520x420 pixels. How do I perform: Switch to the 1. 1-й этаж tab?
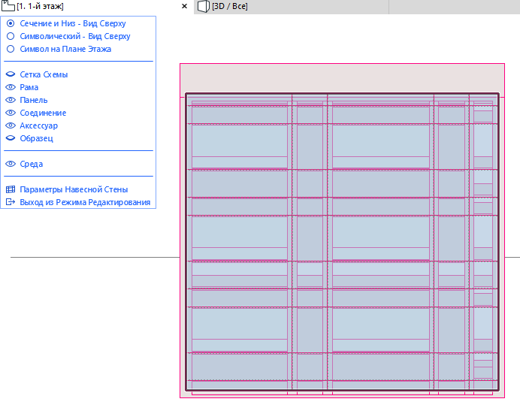click(40, 6)
